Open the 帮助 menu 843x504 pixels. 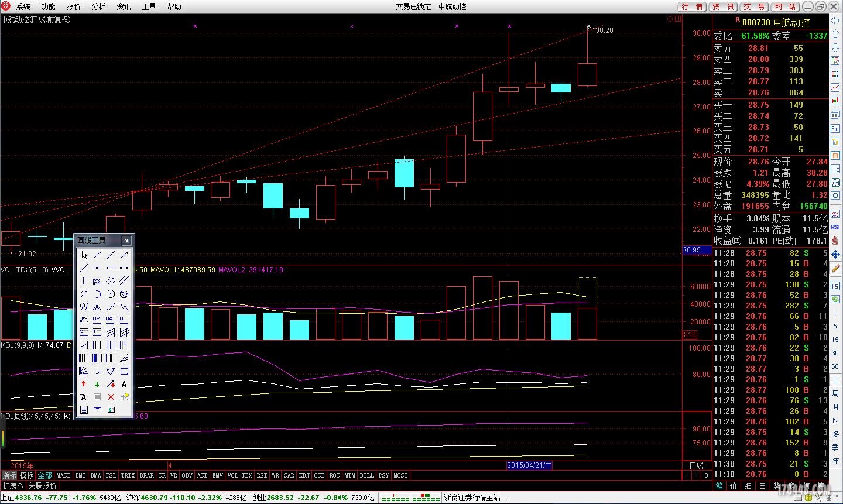pos(174,6)
